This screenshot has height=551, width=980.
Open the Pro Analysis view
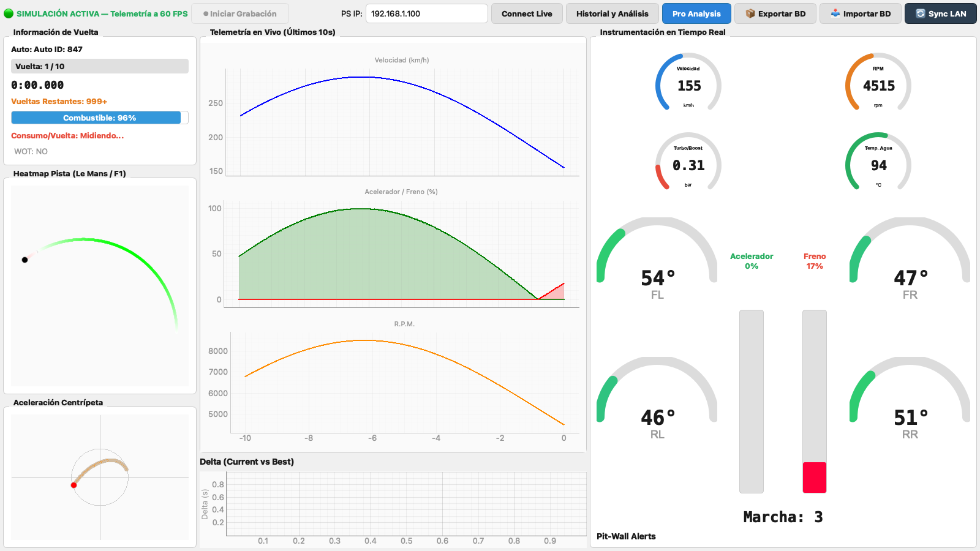696,13
